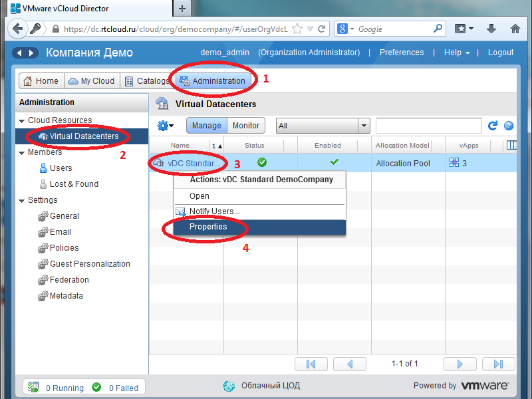Image resolution: width=532 pixels, height=399 pixels.
Task: Sort by the Name column header
Action: [180, 146]
